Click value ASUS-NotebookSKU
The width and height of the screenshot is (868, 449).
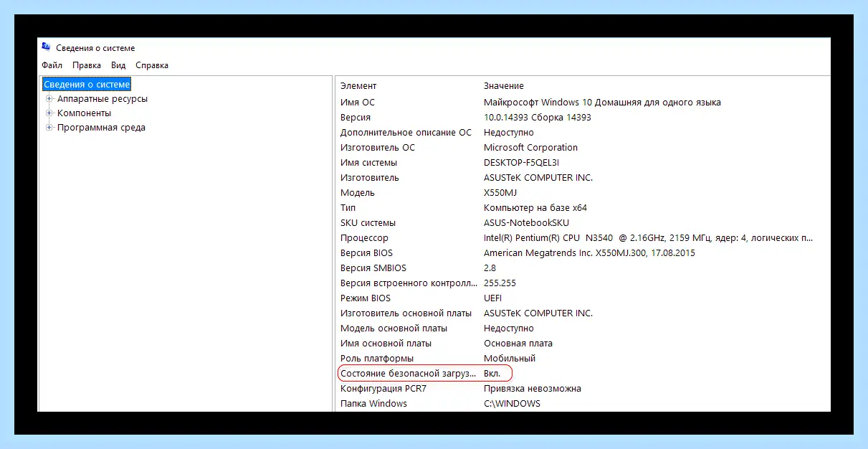526,223
